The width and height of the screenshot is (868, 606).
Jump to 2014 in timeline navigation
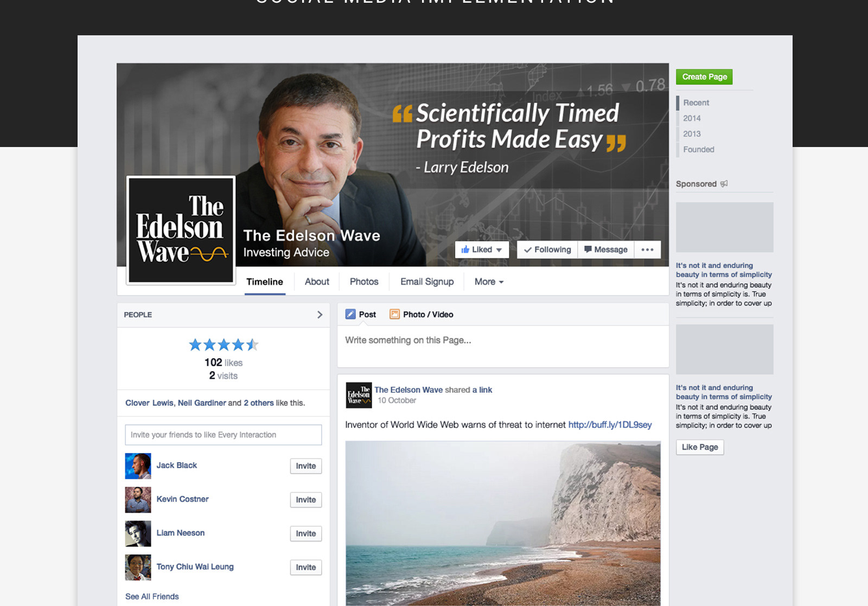tap(692, 118)
